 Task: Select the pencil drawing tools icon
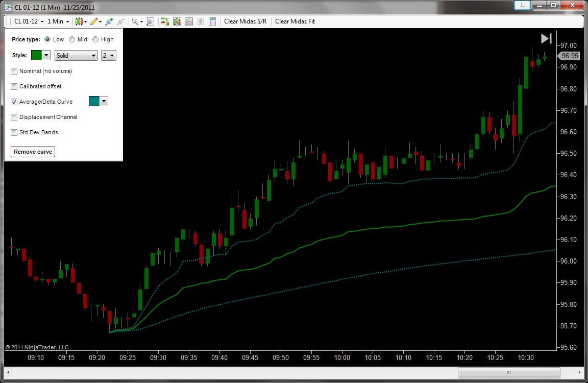(x=94, y=21)
